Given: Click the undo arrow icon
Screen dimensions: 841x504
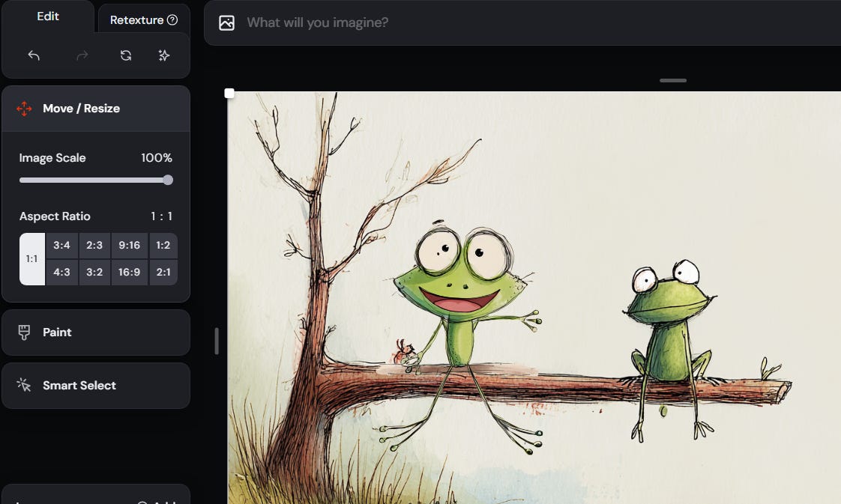Looking at the screenshot, I should coord(34,55).
